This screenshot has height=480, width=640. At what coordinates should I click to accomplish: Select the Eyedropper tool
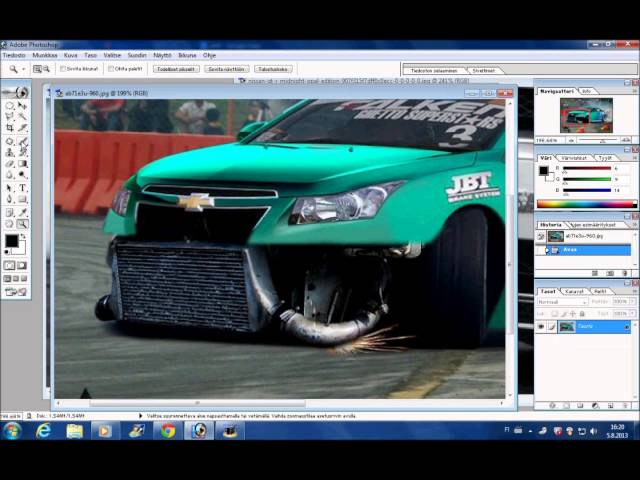point(22,212)
